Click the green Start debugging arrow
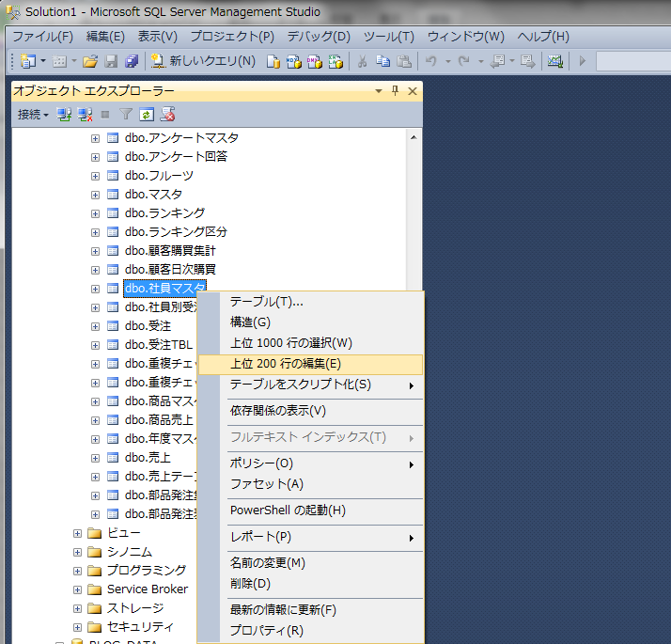671x644 pixels. (582, 61)
